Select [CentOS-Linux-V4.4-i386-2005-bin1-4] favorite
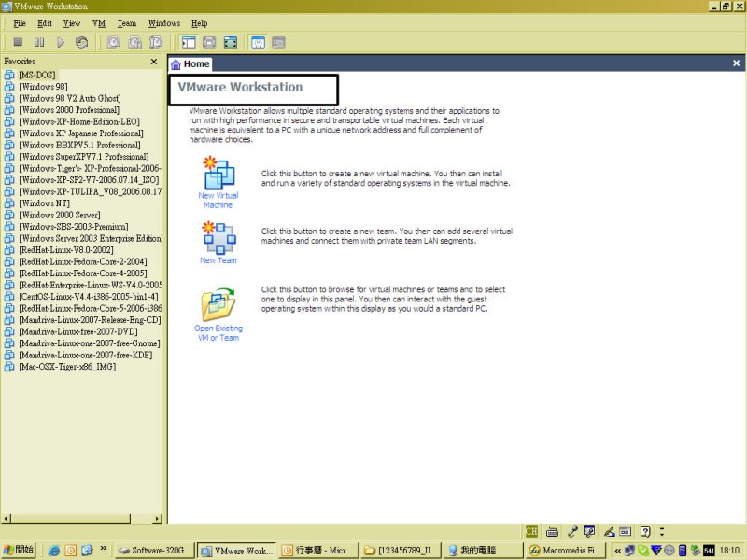Viewport: 747px width, 560px height. point(89,296)
